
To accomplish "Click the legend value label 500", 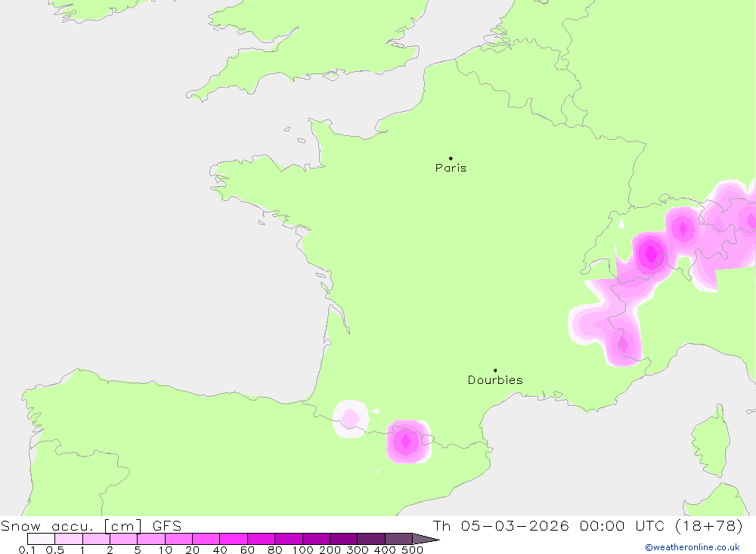I will [412, 550].
